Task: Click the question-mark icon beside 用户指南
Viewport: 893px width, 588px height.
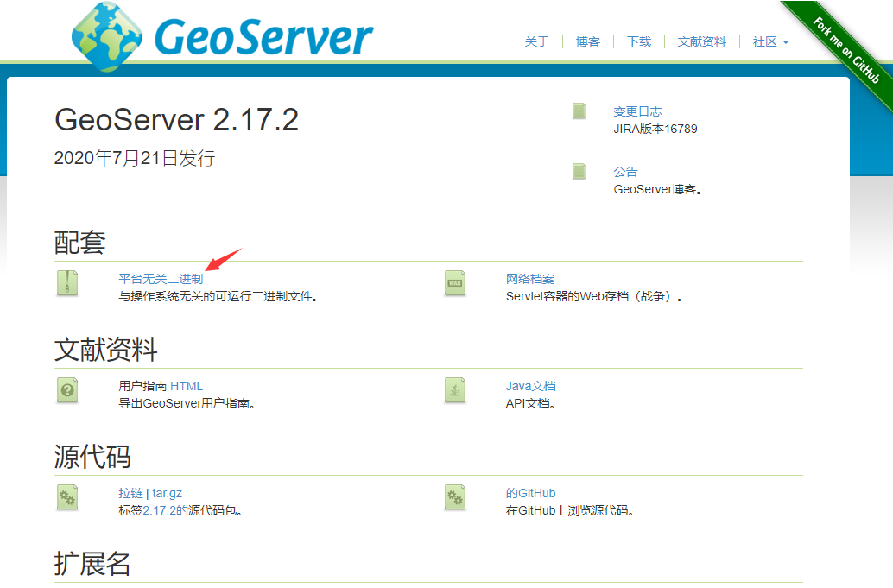Action: point(67,390)
